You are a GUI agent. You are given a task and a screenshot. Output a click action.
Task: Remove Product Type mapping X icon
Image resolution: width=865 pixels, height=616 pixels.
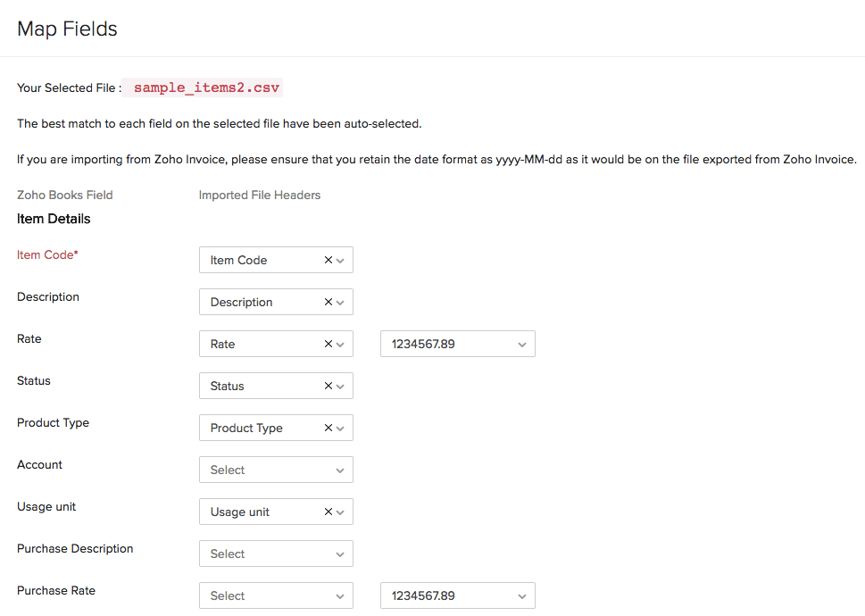click(328, 428)
